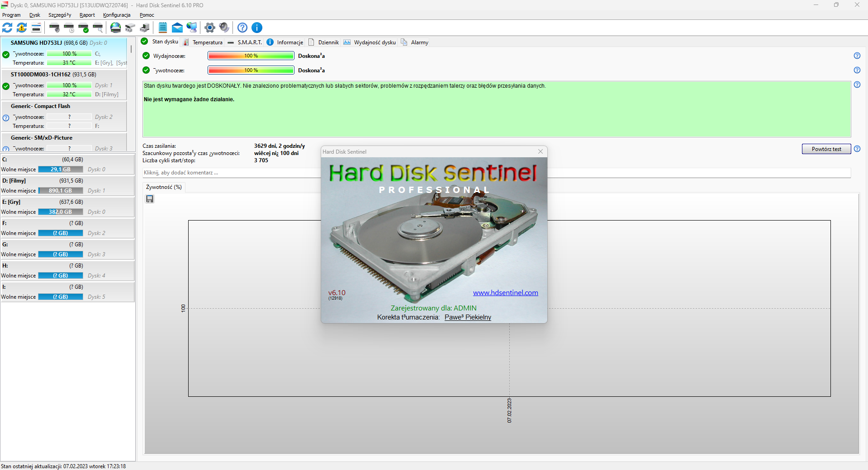Image resolution: width=868 pixels, height=470 pixels.
Task: Click the floppy save icon above the chart
Action: 150,199
